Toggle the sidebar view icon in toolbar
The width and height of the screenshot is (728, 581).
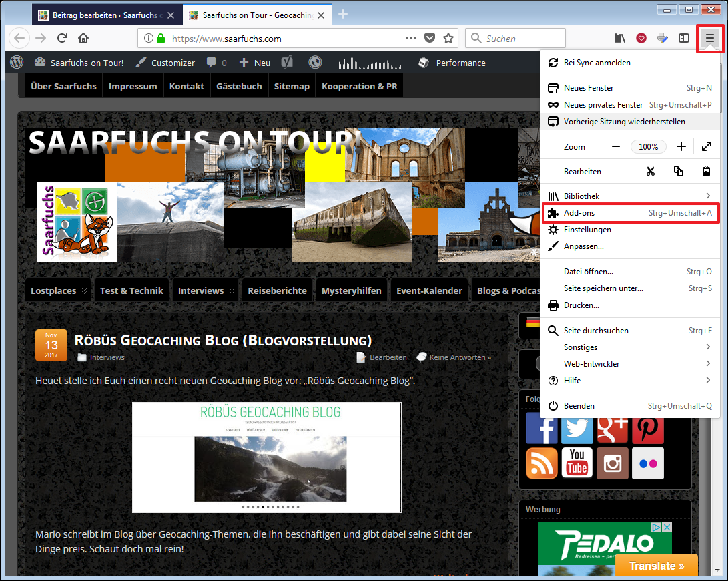(684, 39)
